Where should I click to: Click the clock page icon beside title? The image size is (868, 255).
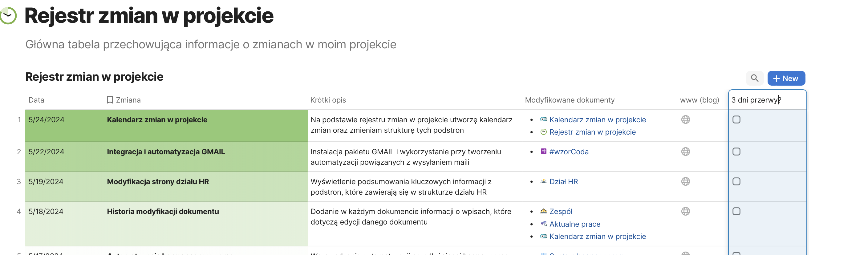click(8, 15)
